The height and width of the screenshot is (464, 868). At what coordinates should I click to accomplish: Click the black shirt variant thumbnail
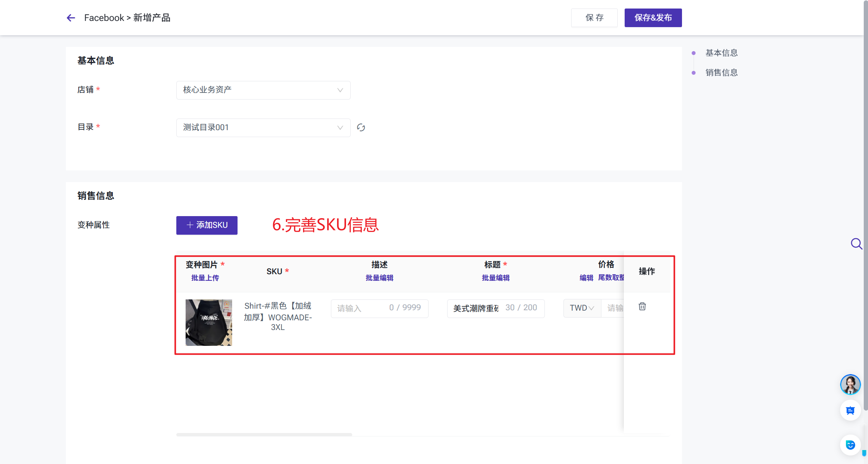(208, 322)
